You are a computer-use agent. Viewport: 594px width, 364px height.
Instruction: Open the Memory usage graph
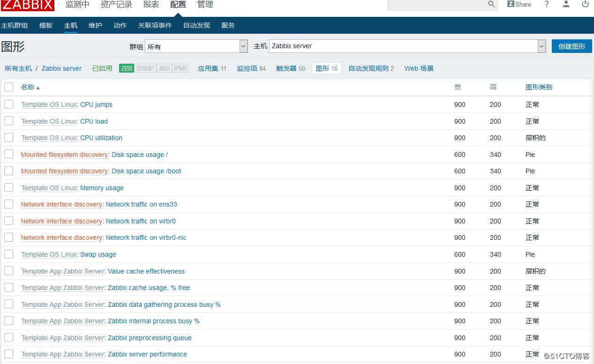[x=102, y=188]
